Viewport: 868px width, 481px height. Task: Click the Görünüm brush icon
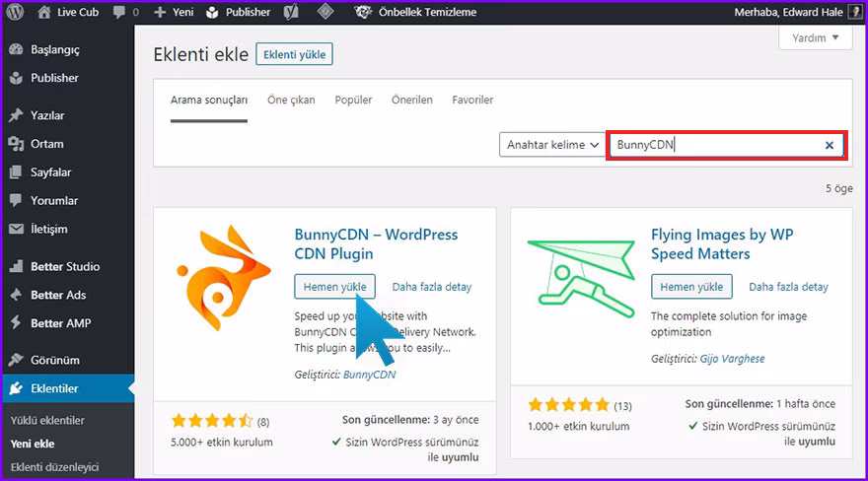tap(16, 360)
